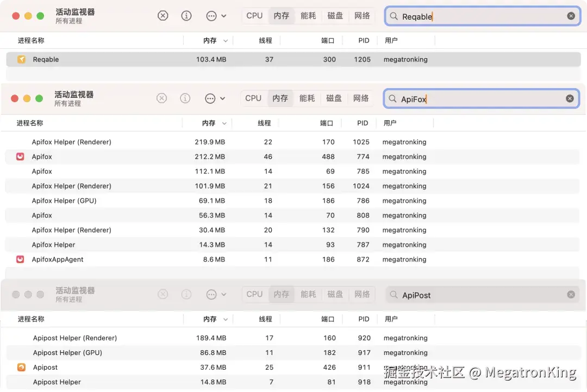Screen dimensions: 587x392
Task: Sort by 线程 column in ApiFox window
Action: pos(264,123)
